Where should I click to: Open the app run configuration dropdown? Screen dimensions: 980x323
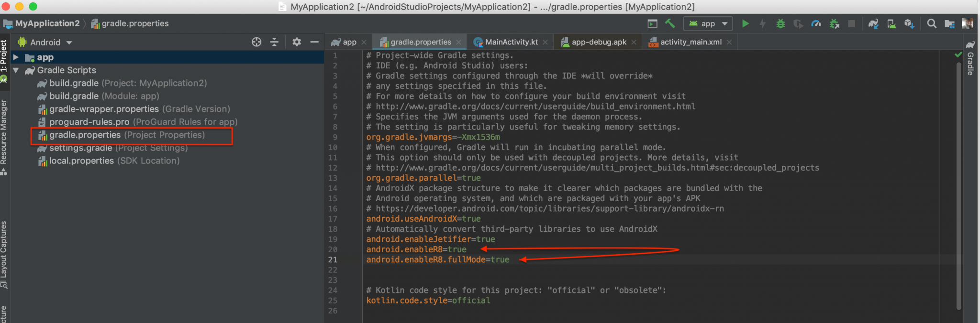(x=708, y=23)
